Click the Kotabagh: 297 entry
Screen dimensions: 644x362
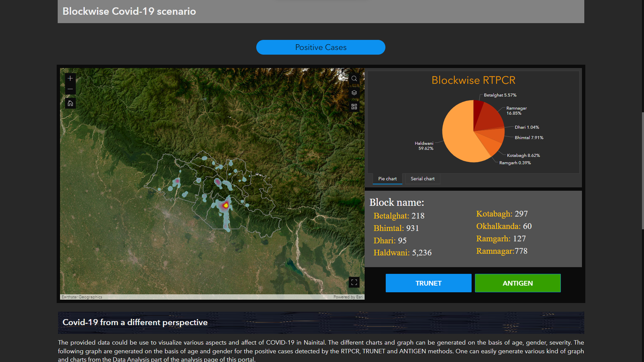[502, 214]
